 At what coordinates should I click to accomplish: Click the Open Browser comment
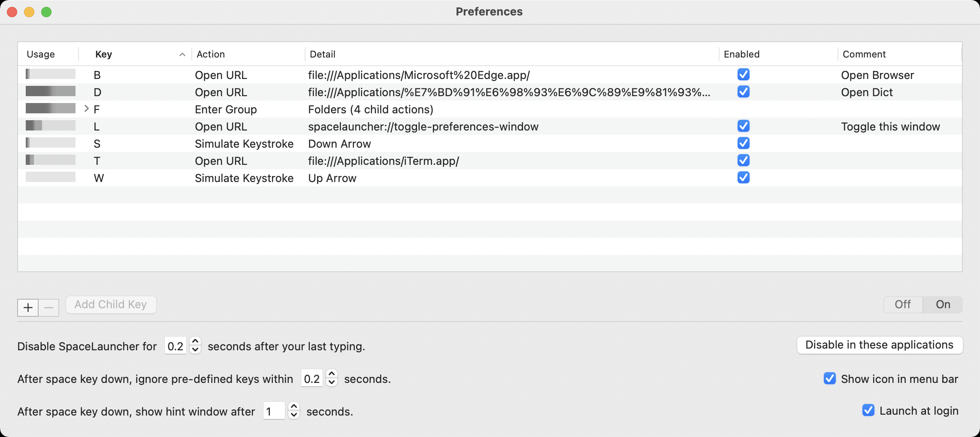(877, 75)
